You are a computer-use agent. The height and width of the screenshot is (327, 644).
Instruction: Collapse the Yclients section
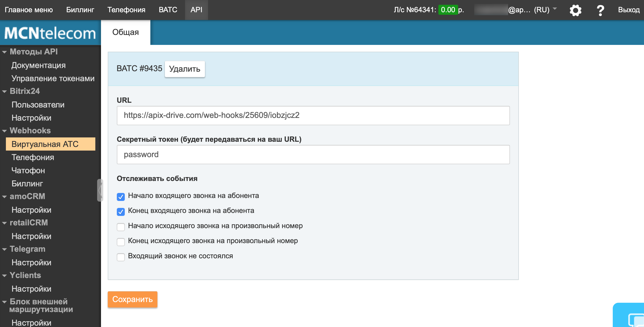(4, 276)
